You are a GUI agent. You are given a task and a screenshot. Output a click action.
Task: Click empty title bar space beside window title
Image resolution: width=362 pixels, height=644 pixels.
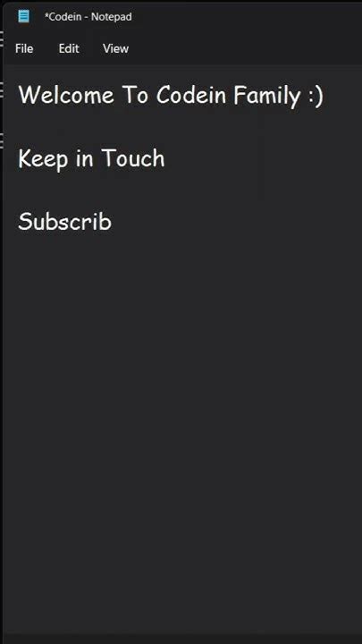coord(247,17)
